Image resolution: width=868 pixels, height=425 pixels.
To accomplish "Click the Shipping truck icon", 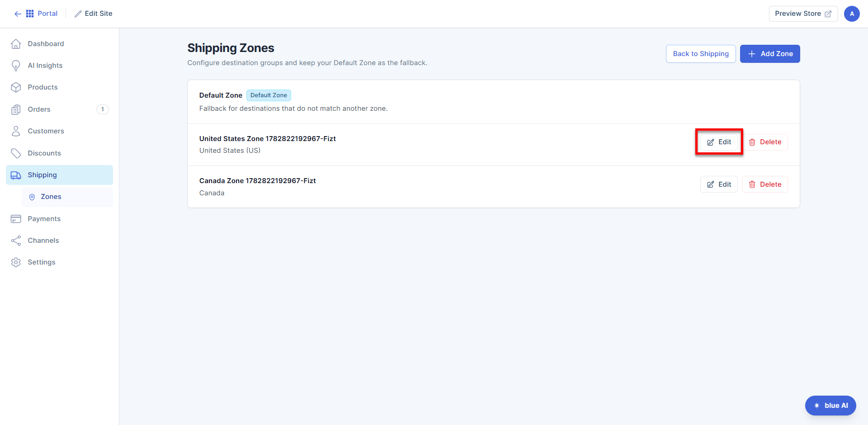I will click(16, 175).
